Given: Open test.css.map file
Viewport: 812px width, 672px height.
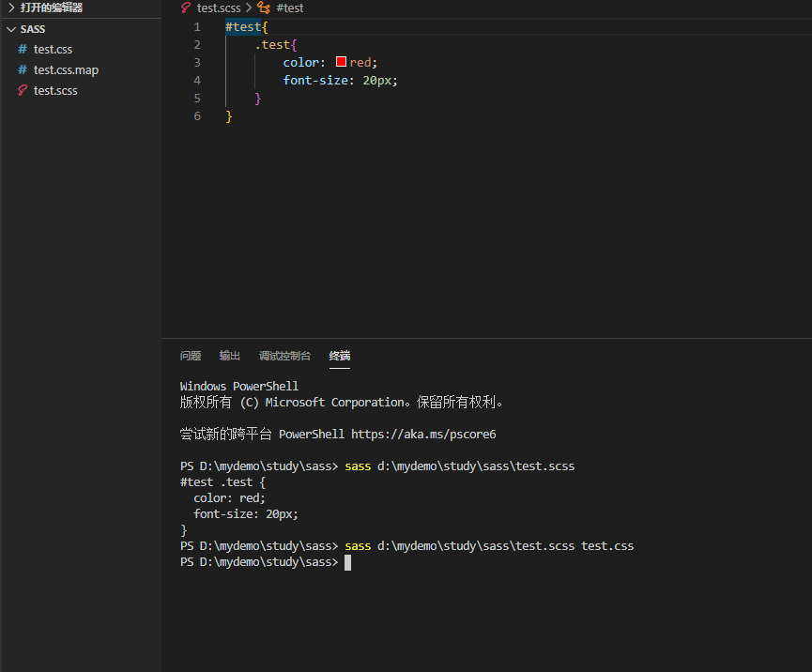Looking at the screenshot, I should (x=66, y=69).
